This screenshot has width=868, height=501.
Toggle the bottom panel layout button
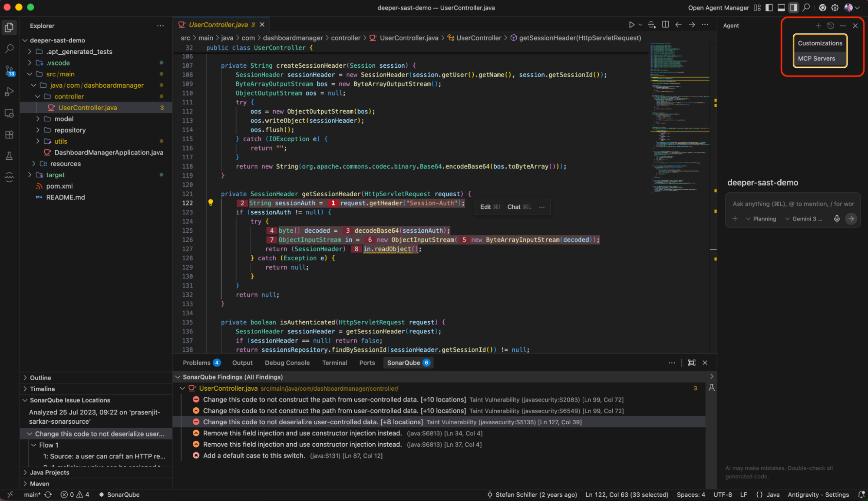pyautogui.click(x=781, y=8)
